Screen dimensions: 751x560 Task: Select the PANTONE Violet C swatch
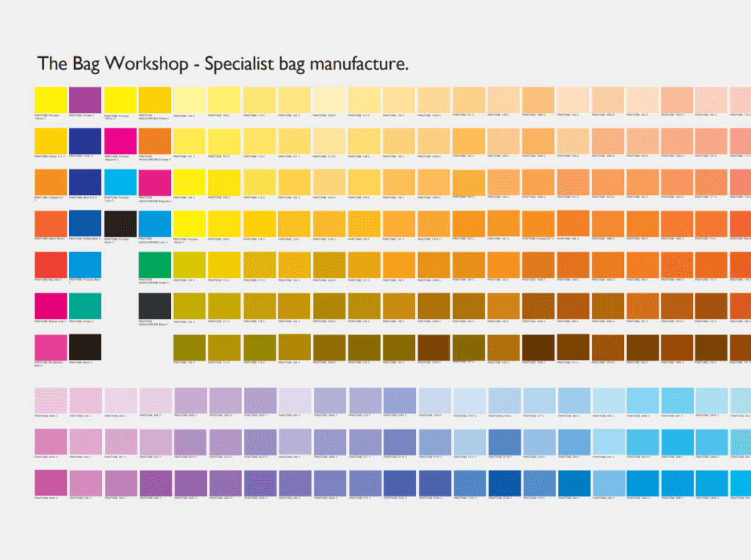click(84, 141)
